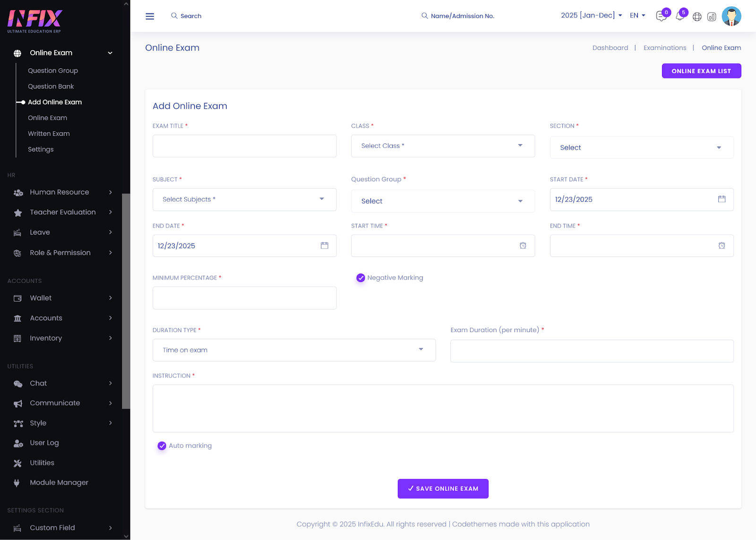756x540 pixels.
Task: Click the Start Time clock icon
Action: click(x=523, y=246)
